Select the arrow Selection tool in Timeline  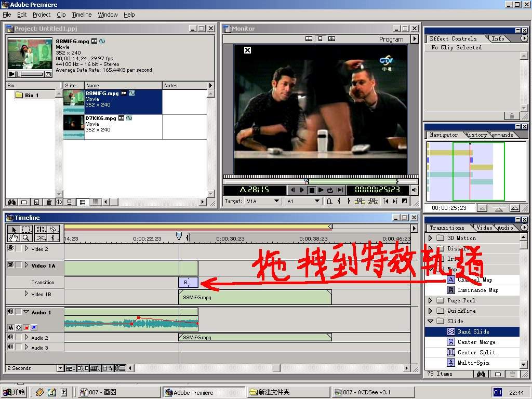[14, 229]
